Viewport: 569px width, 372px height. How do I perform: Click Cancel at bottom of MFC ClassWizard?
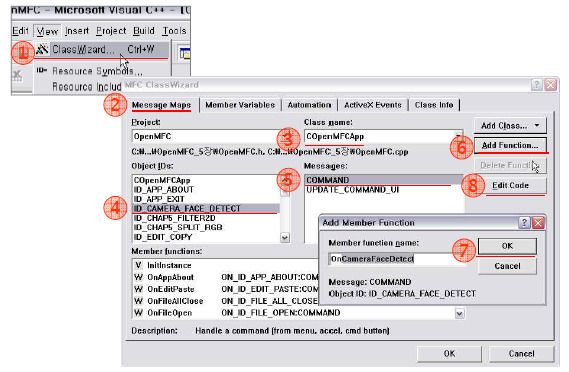tap(521, 353)
